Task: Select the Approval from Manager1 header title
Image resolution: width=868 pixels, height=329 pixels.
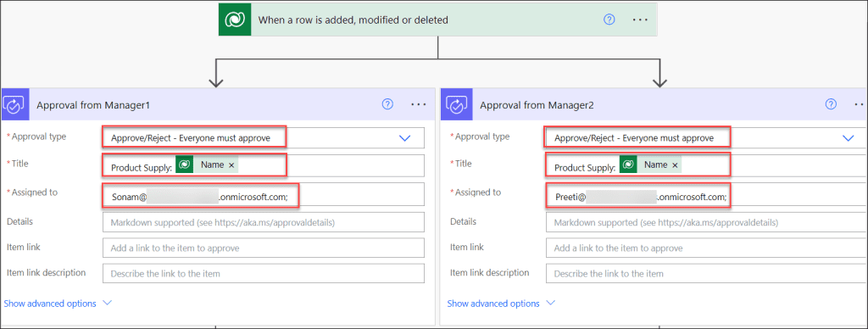Action: click(93, 104)
